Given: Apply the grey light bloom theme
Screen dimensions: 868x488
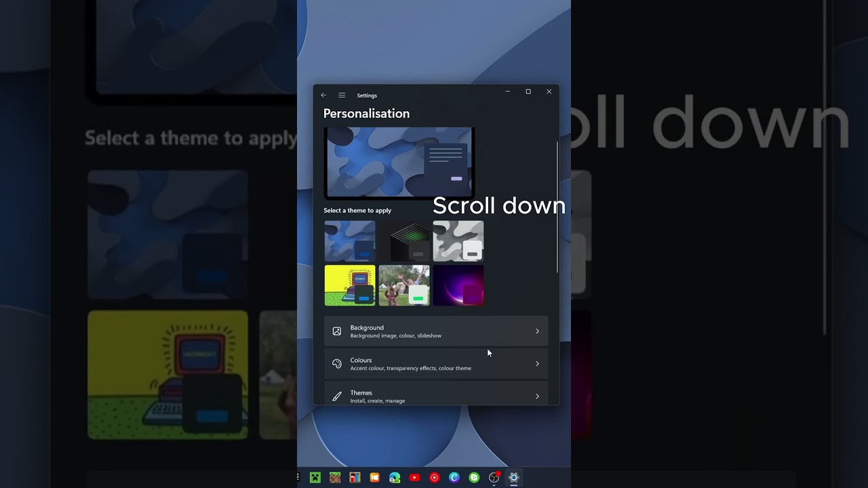Looking at the screenshot, I should 458,241.
